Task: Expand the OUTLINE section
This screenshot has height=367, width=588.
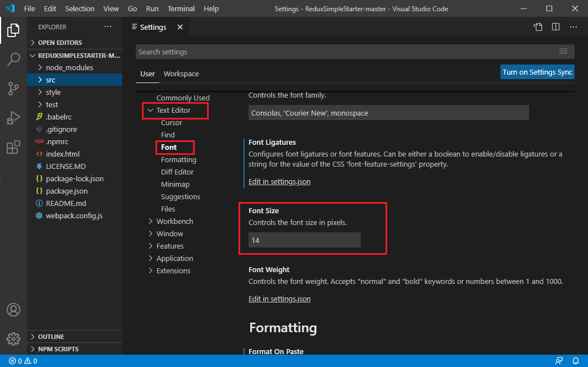Action: coord(75,336)
